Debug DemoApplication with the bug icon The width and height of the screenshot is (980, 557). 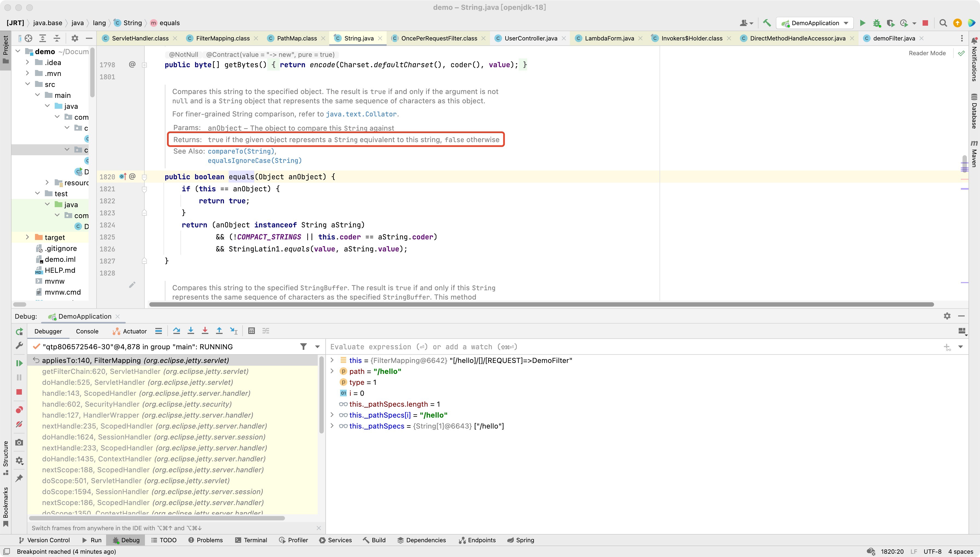click(877, 23)
